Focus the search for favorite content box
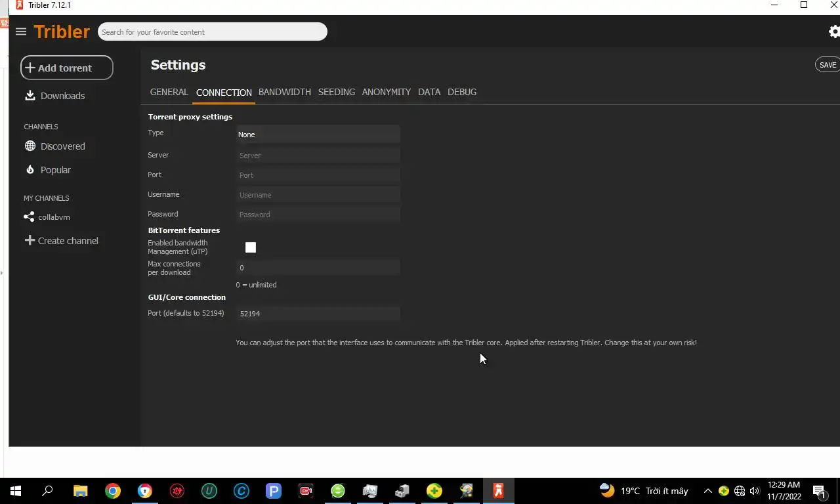The height and width of the screenshot is (504, 840). [x=213, y=31]
